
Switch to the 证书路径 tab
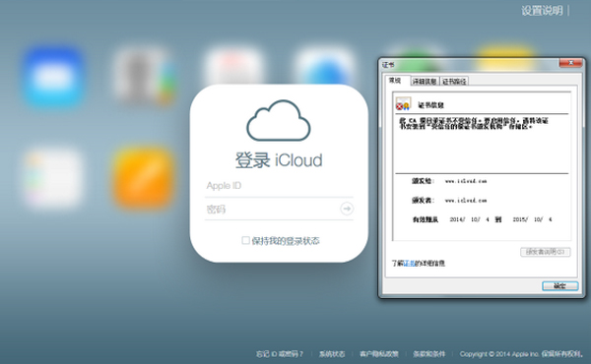click(x=454, y=81)
